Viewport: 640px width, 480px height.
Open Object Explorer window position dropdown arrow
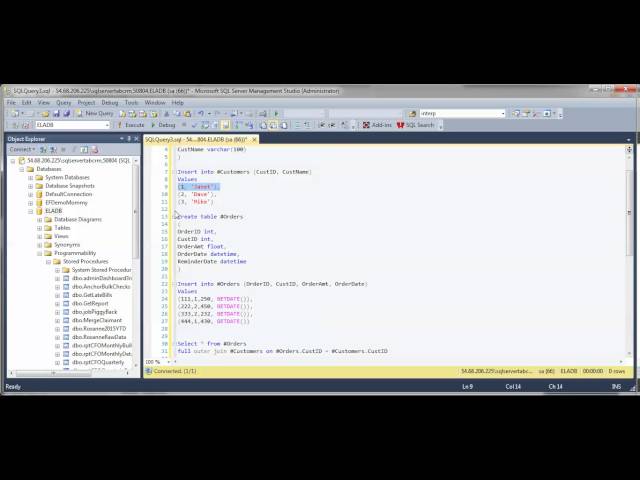click(122, 139)
